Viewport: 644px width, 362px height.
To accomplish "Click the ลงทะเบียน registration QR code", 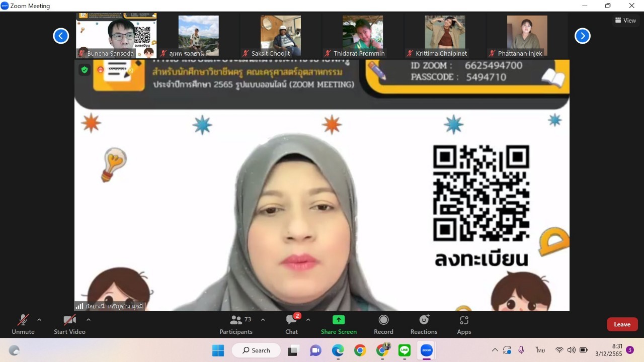I will [481, 193].
